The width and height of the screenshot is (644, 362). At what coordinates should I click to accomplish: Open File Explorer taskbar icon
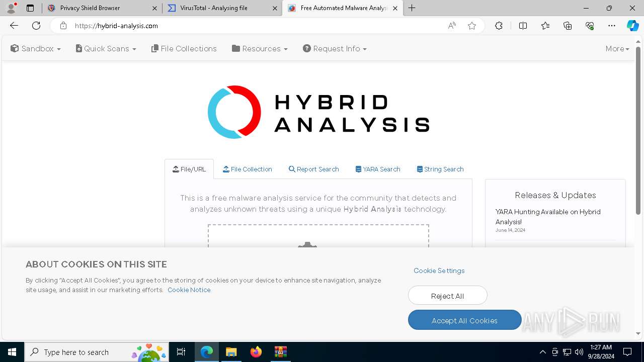coord(231,352)
